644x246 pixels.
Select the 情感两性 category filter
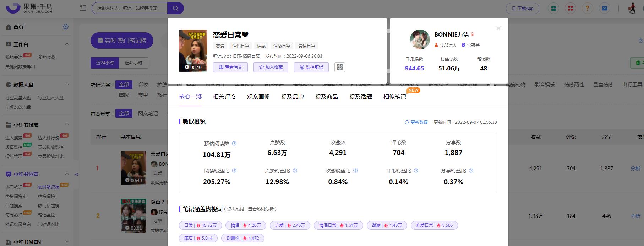(574, 85)
